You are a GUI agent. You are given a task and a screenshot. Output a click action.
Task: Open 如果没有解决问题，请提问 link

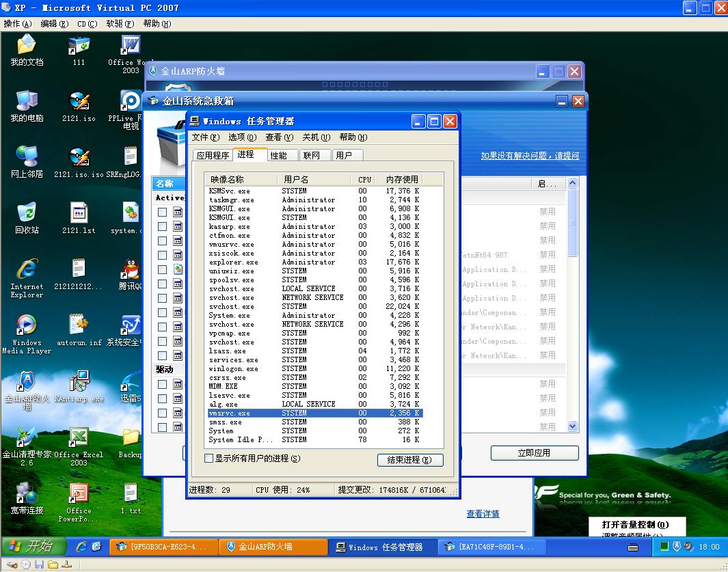[530, 156]
